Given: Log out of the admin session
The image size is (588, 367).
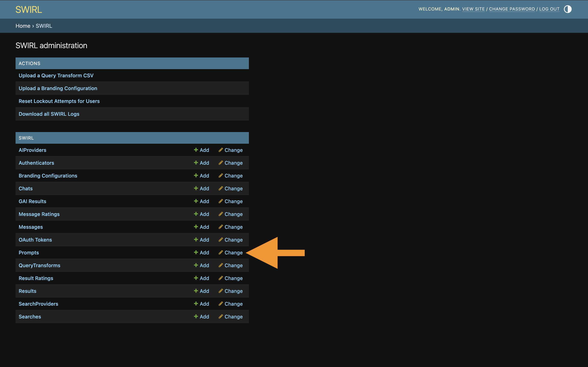Looking at the screenshot, I should point(549,9).
